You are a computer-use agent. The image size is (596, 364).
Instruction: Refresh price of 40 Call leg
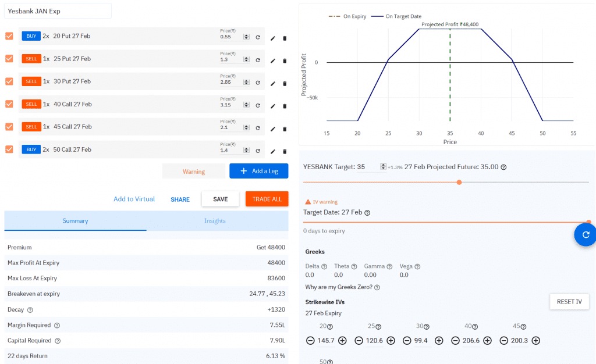pos(258,105)
